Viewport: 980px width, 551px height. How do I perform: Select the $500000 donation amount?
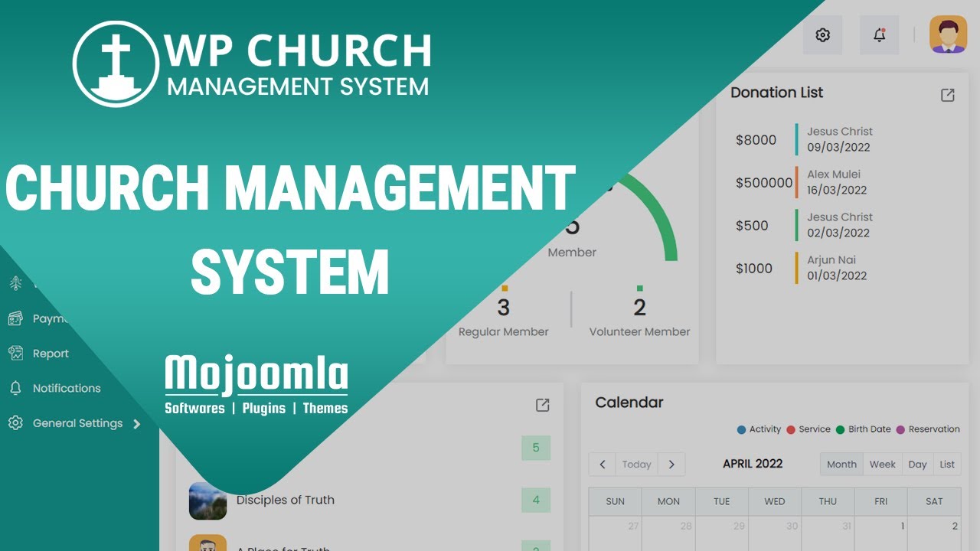point(764,183)
